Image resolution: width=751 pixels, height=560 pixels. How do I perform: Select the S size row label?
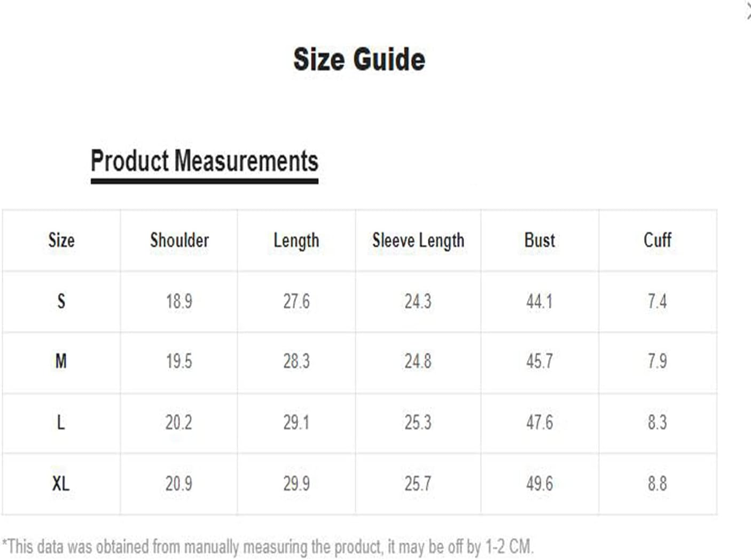point(61,301)
